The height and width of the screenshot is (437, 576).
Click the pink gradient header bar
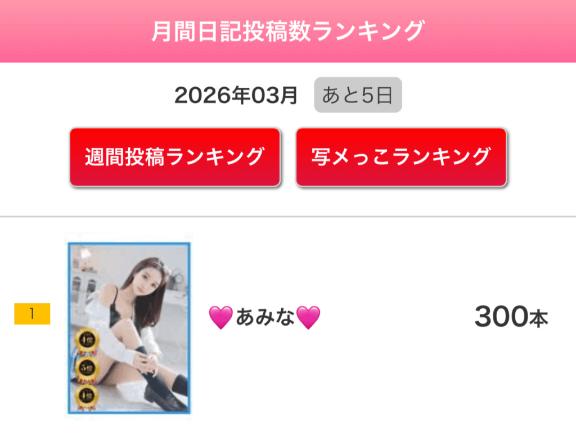[288, 31]
